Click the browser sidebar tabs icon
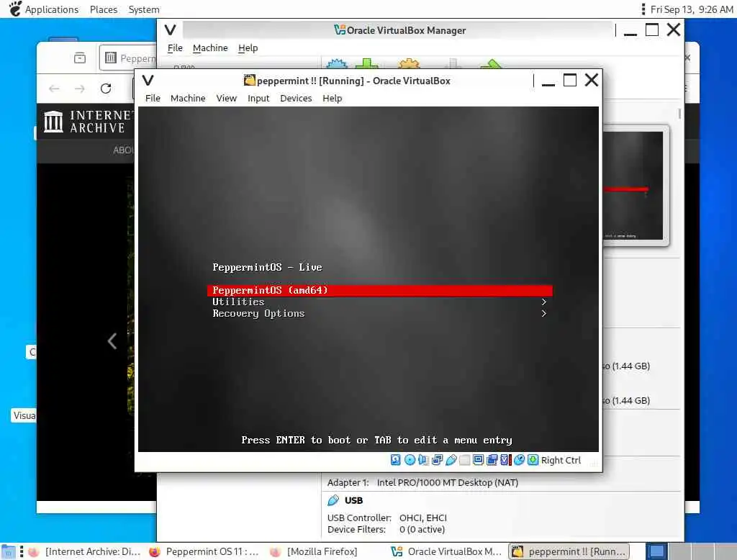The image size is (737, 560). [x=80, y=58]
